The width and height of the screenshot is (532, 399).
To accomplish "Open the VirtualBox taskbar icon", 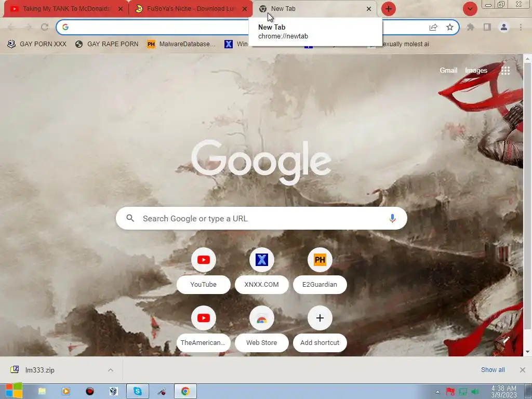I will (x=114, y=391).
